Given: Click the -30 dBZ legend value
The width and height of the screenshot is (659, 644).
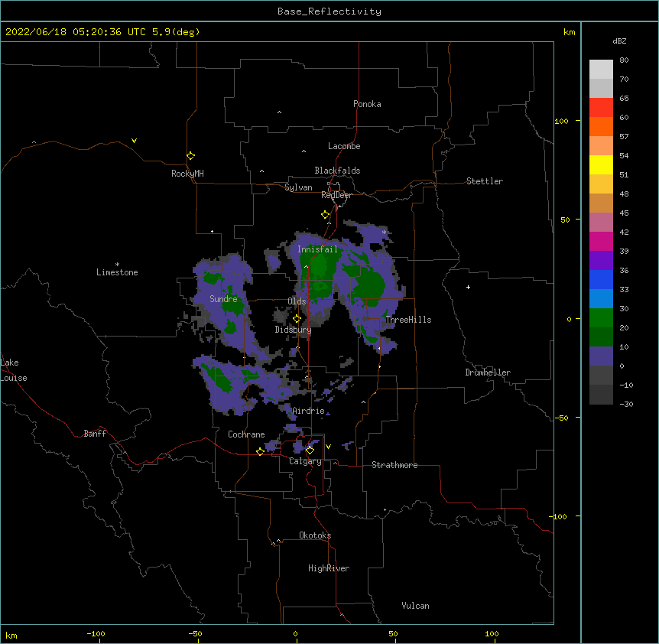Looking at the screenshot, I should coord(626,405).
